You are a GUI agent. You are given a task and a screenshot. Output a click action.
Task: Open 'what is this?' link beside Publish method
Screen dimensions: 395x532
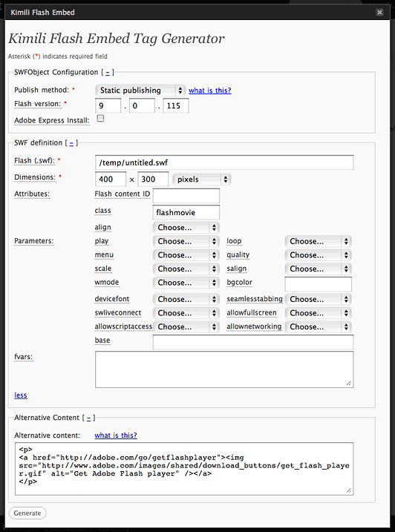coord(210,91)
